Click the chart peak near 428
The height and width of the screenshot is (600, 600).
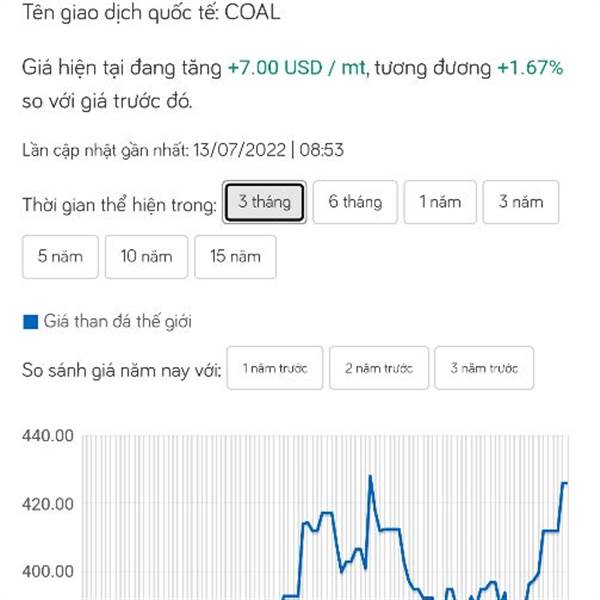pos(370,476)
